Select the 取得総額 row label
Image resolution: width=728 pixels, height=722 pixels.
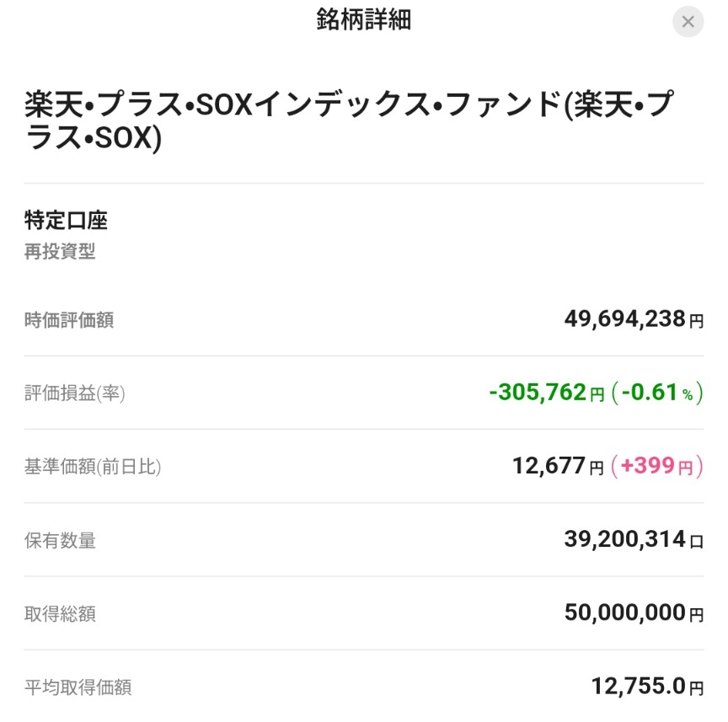point(60,614)
